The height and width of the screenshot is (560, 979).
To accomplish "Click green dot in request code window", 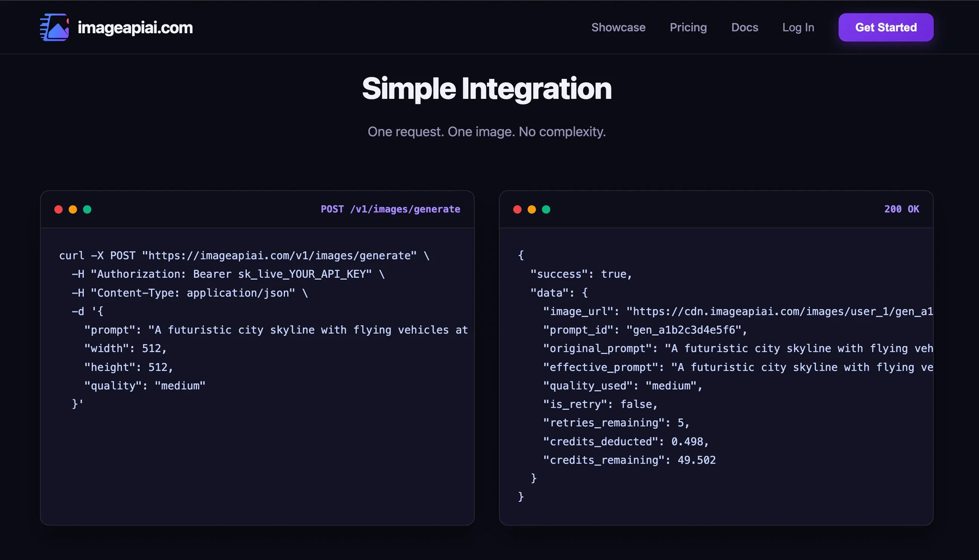I will [x=87, y=209].
